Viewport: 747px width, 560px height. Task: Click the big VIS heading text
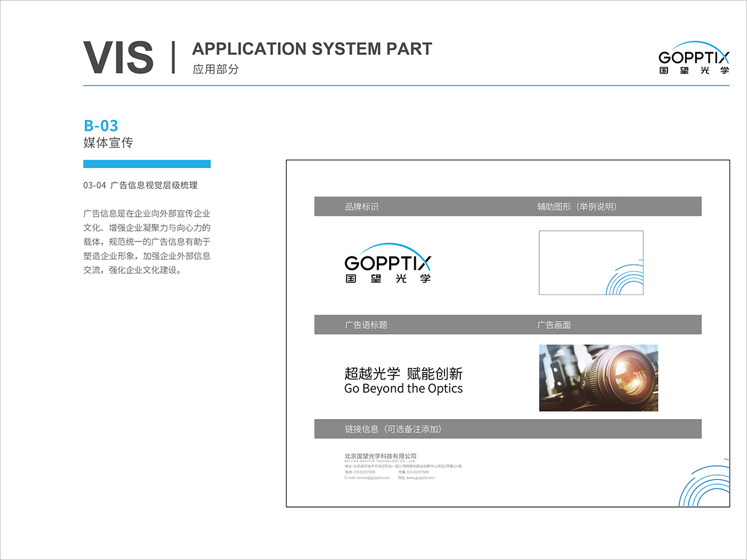pyautogui.click(x=118, y=58)
